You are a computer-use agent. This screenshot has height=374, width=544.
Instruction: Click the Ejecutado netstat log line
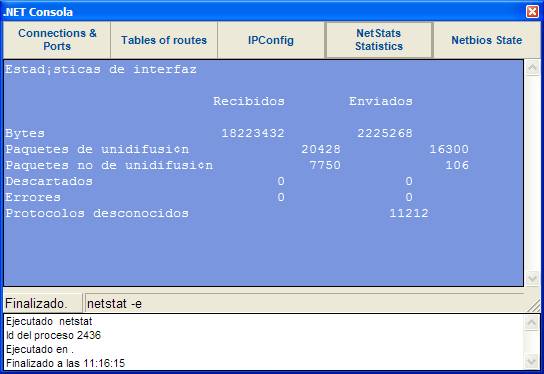(49, 321)
